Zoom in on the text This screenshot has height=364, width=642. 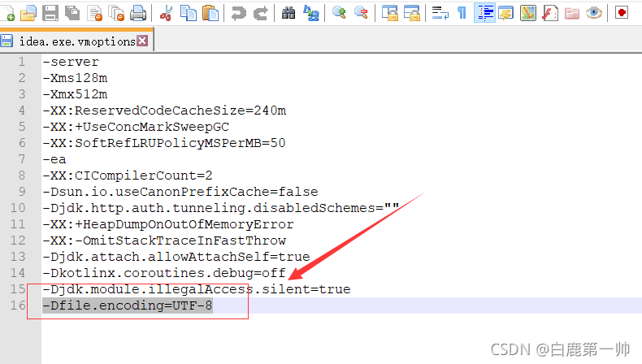point(339,13)
